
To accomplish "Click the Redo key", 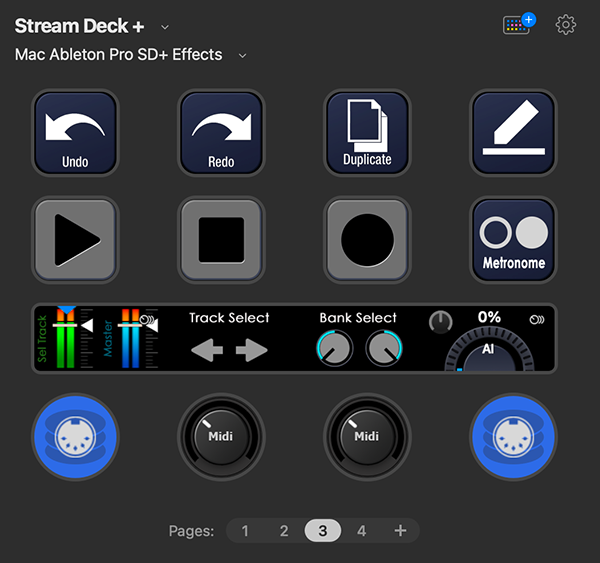I will 221,133.
